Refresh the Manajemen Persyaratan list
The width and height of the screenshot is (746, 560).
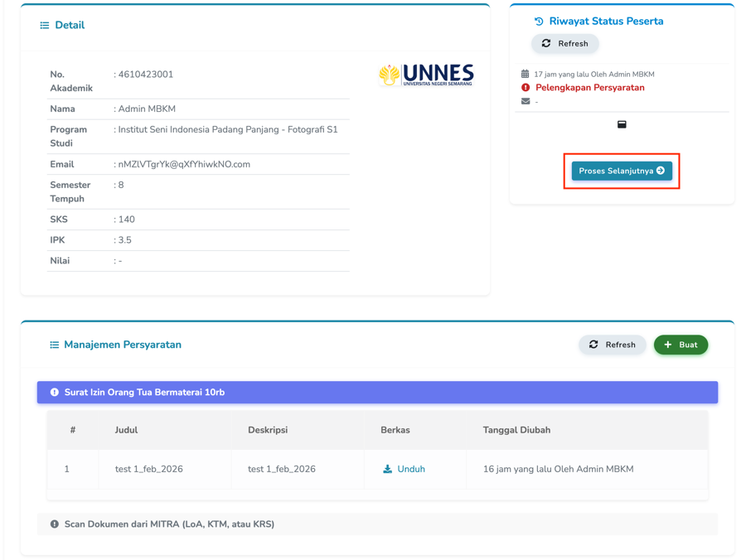pyautogui.click(x=612, y=345)
